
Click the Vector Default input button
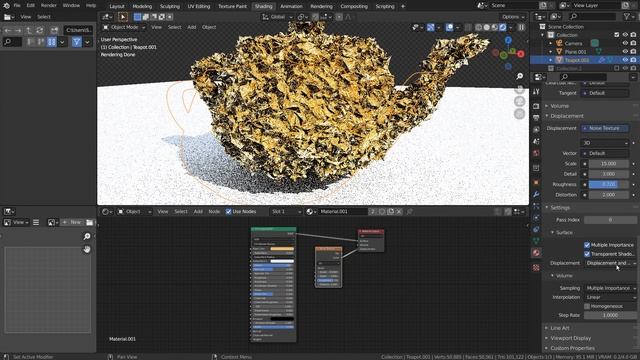click(604, 153)
